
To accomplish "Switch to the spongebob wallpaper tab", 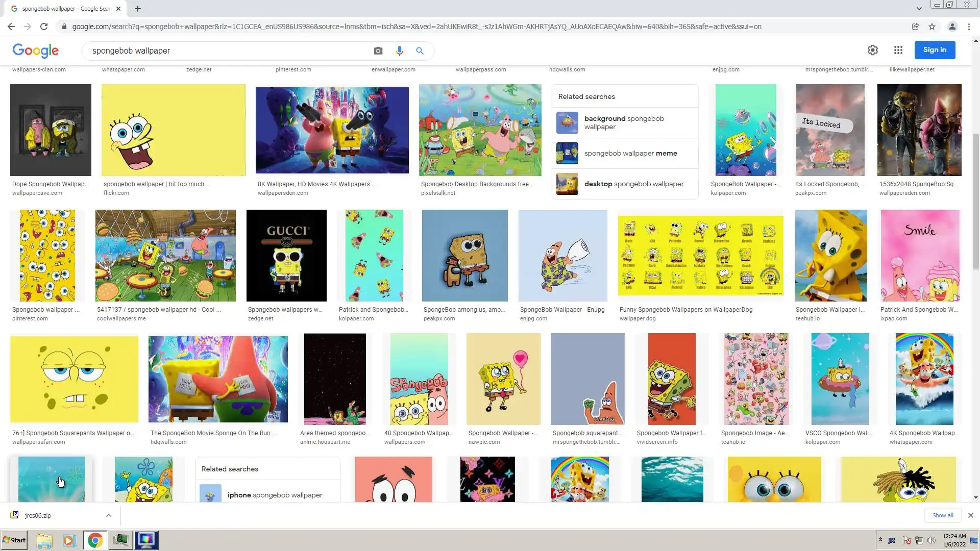I will tap(65, 9).
